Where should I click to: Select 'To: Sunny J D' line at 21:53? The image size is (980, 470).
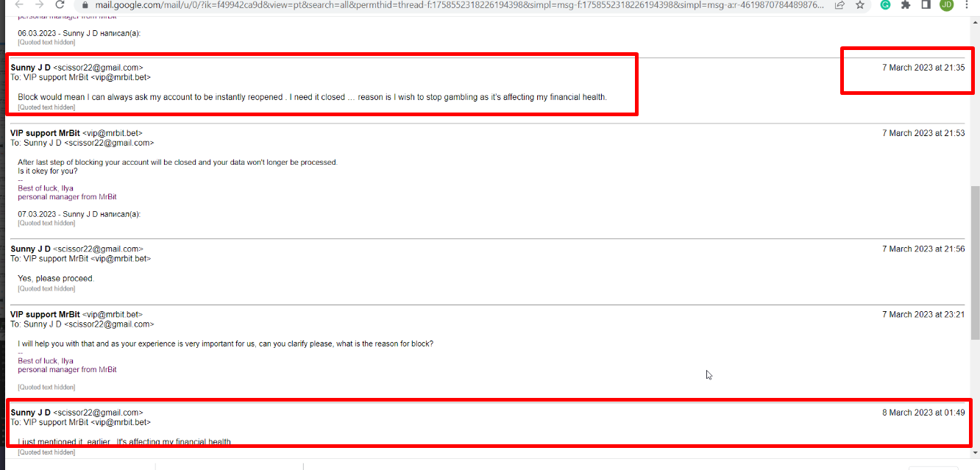82,143
